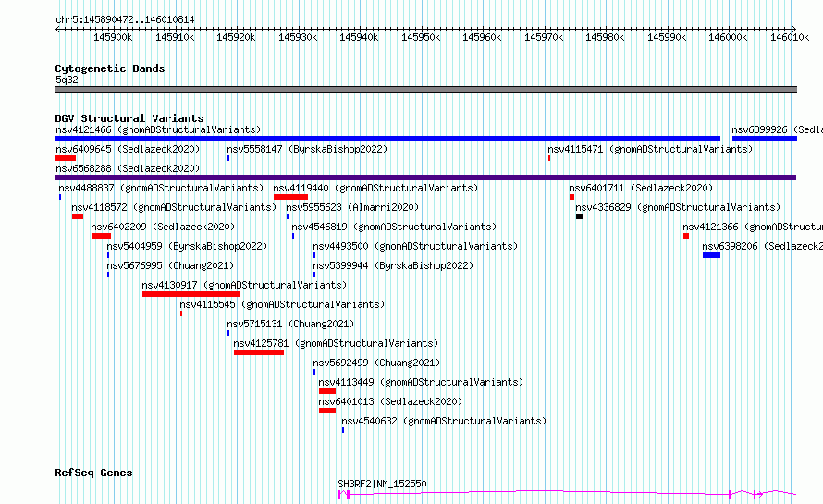Click the Cytogenetic Bands track heading
The width and height of the screenshot is (823, 504).
pos(110,68)
